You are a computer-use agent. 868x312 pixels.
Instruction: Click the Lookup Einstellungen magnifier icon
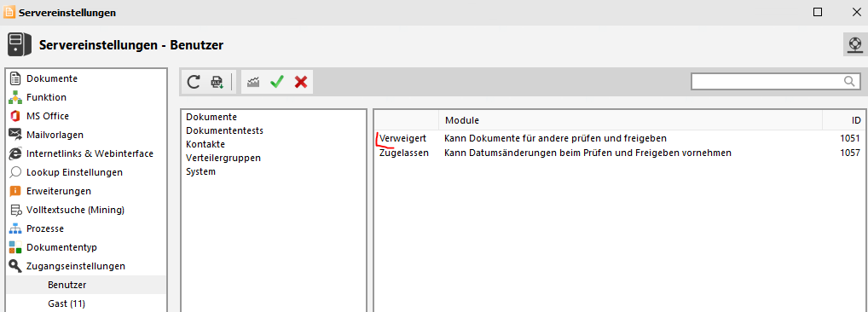tap(15, 172)
